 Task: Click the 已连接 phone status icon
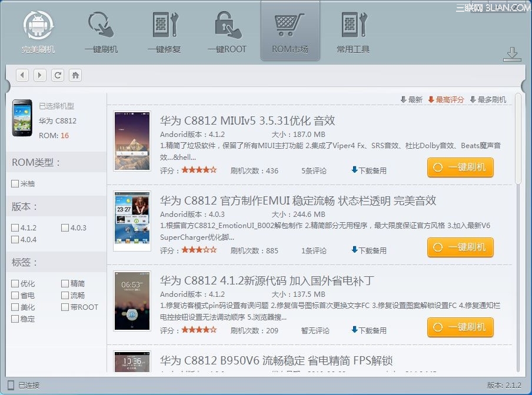11,385
